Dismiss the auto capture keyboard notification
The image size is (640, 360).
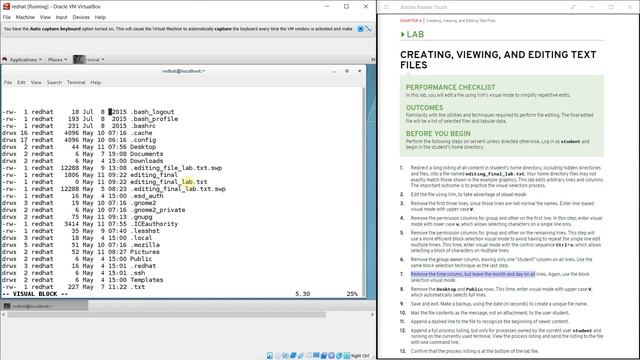tap(360, 29)
